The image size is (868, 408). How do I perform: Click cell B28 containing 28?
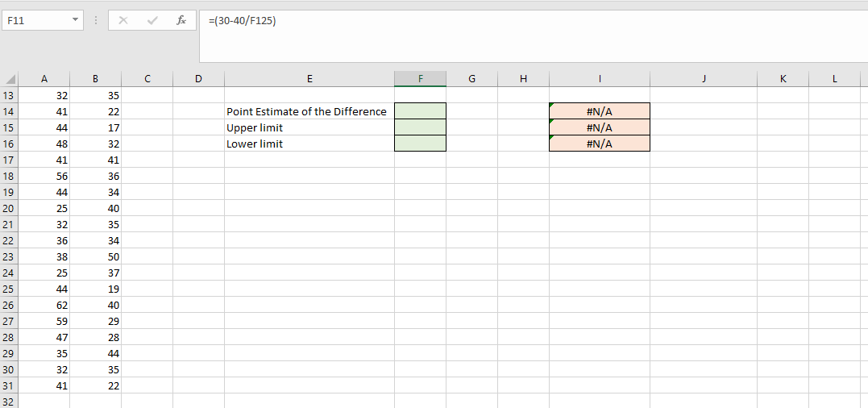(x=95, y=336)
